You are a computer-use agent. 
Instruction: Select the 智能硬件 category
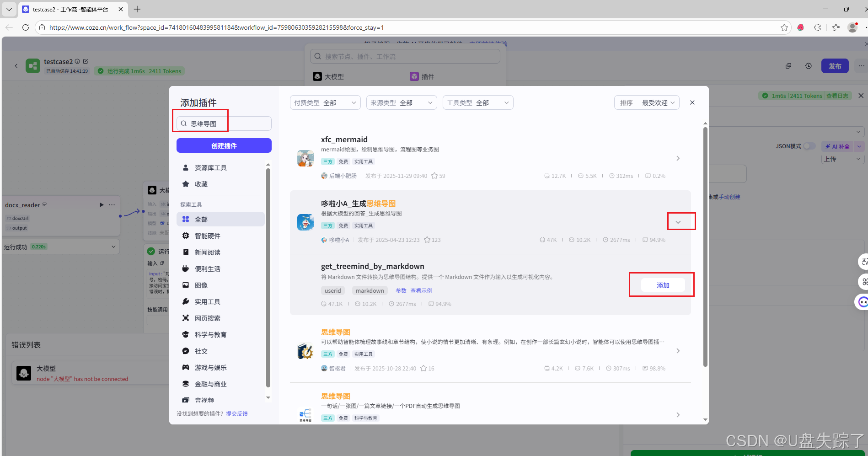click(x=220, y=236)
